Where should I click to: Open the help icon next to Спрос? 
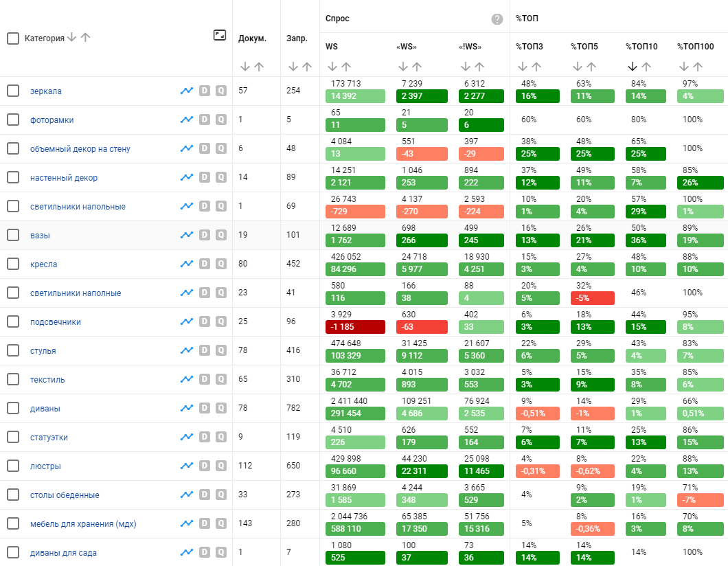[x=497, y=19]
